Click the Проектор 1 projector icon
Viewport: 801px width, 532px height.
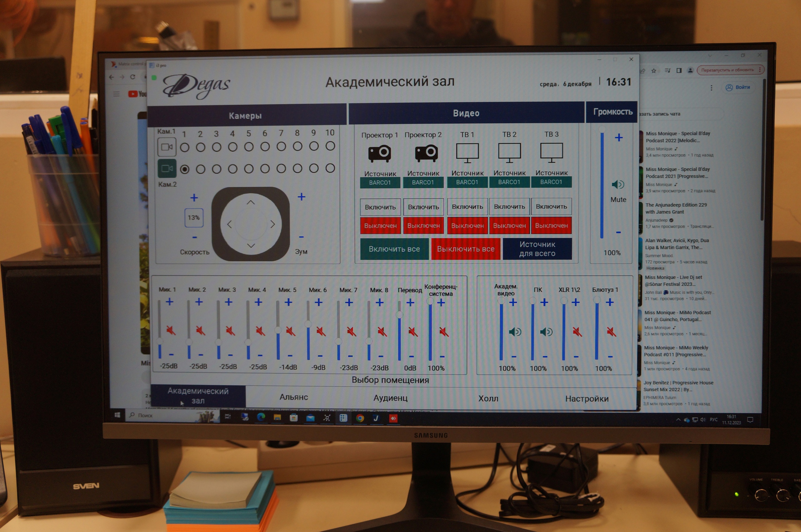tap(380, 153)
